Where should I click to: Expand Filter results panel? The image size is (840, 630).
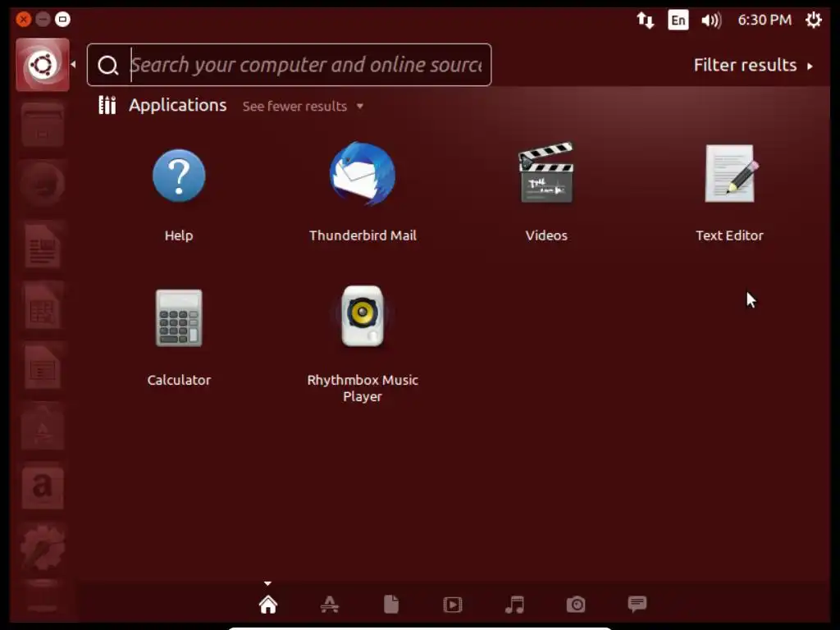pos(753,66)
